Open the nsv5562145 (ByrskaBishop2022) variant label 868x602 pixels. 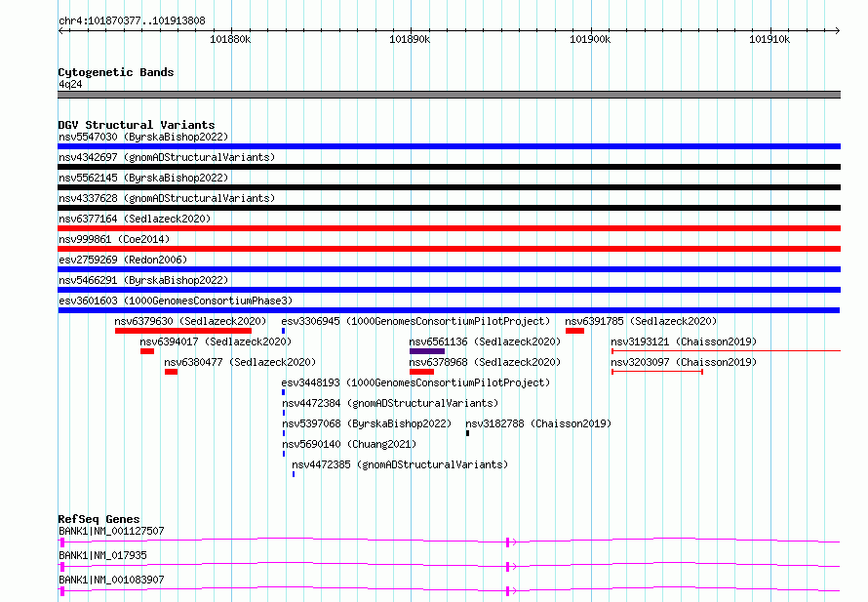click(143, 178)
